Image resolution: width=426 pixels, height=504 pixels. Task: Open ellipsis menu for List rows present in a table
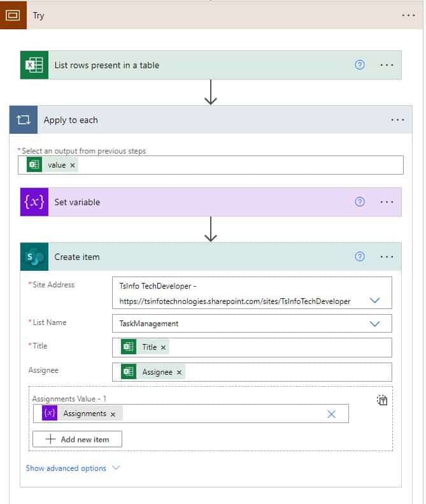387,65
